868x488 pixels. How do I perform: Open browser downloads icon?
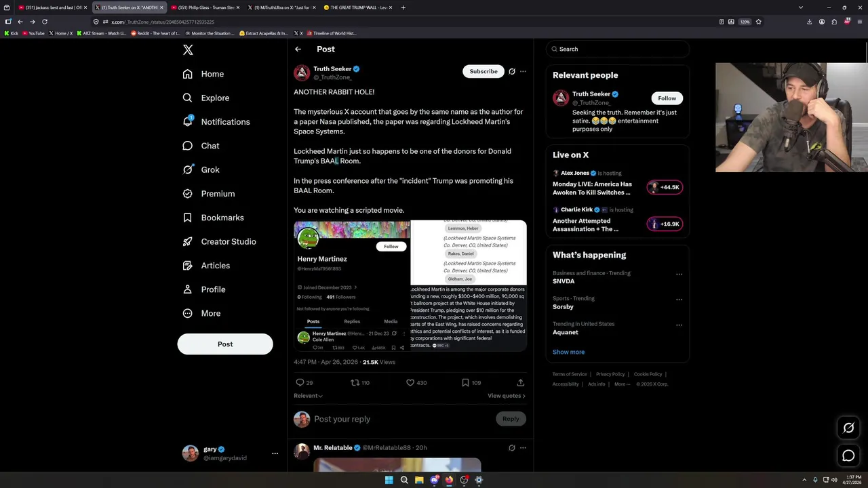[809, 22]
